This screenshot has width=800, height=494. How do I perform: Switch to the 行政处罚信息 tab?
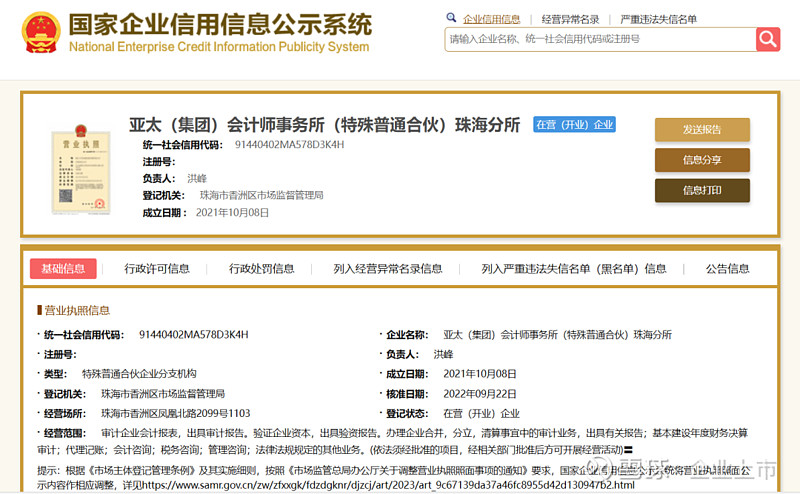click(261, 268)
